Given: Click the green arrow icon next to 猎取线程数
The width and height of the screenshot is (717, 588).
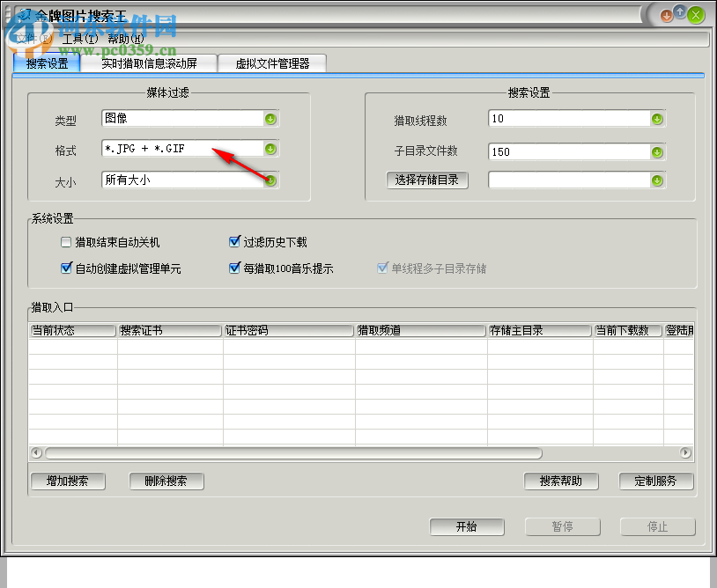Looking at the screenshot, I should 656,119.
